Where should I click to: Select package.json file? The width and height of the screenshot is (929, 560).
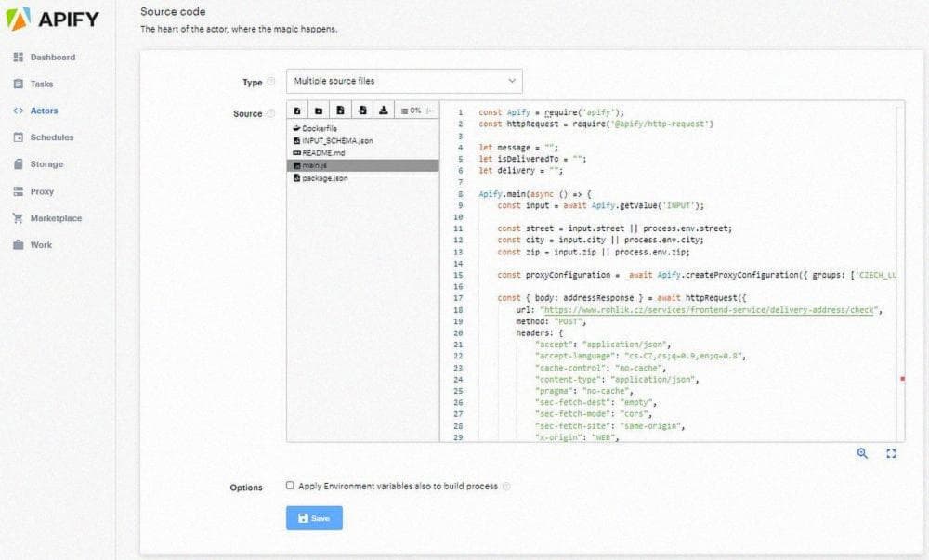324,177
